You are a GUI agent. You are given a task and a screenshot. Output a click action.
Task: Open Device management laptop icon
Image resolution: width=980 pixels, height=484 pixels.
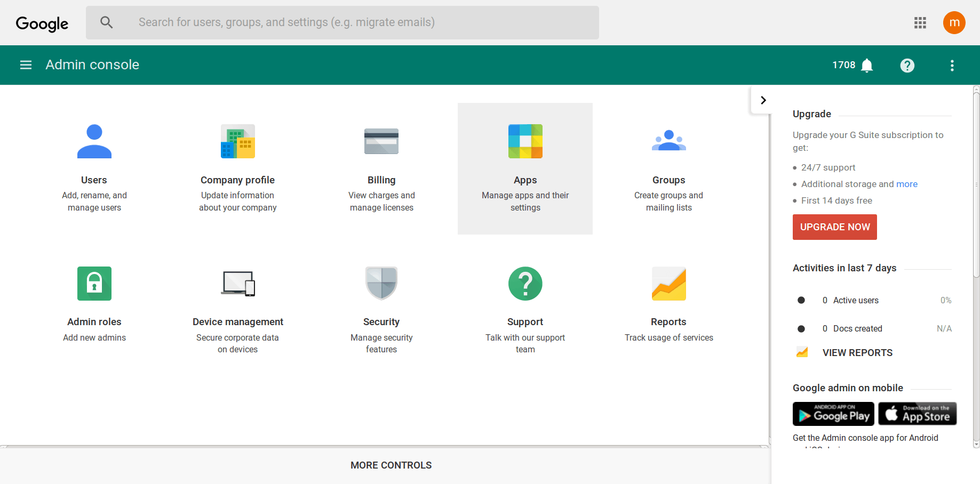(238, 284)
